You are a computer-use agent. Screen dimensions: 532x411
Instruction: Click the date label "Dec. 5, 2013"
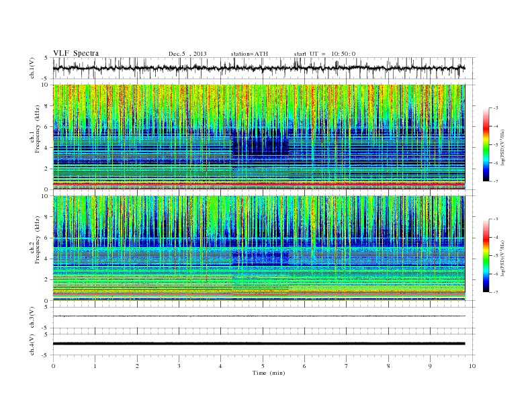coord(187,54)
